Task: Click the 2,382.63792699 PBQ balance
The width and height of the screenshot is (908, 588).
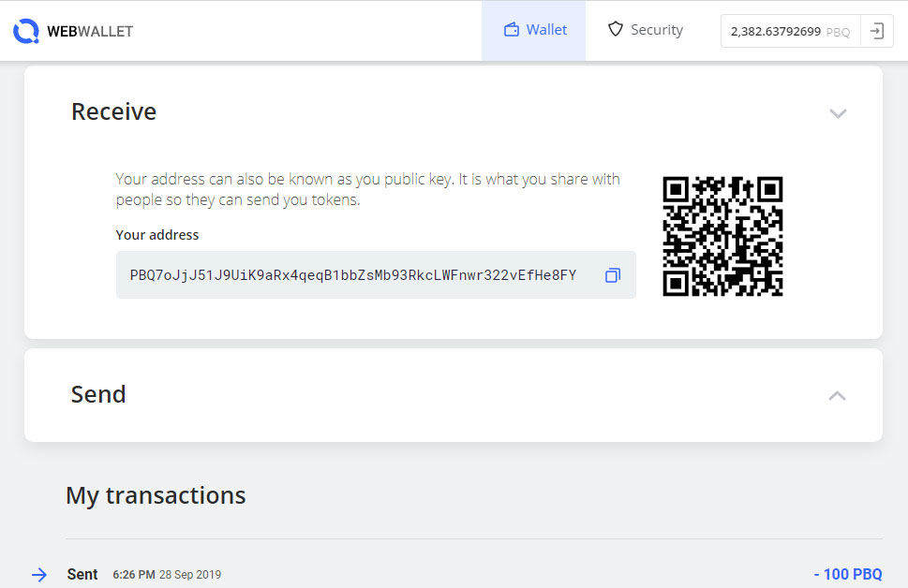Action: 791,32
